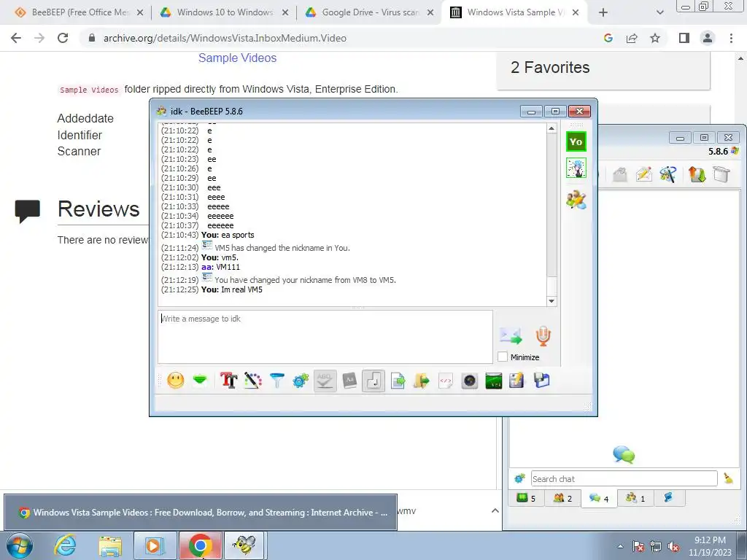747x560 pixels.
Task: Switch to the blue scroll history tab
Action: pyautogui.click(x=668, y=498)
